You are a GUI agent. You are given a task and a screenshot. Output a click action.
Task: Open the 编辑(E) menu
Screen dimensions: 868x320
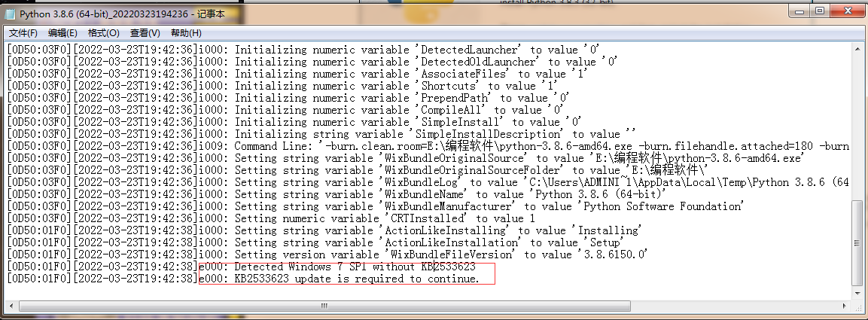point(62,33)
